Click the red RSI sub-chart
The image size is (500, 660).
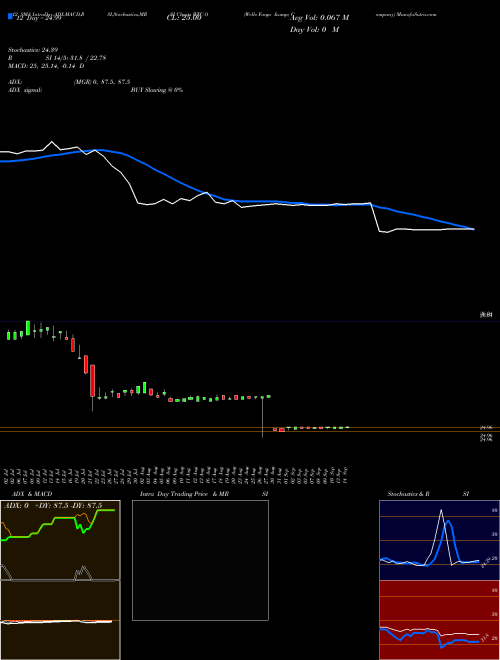[x=439, y=620]
